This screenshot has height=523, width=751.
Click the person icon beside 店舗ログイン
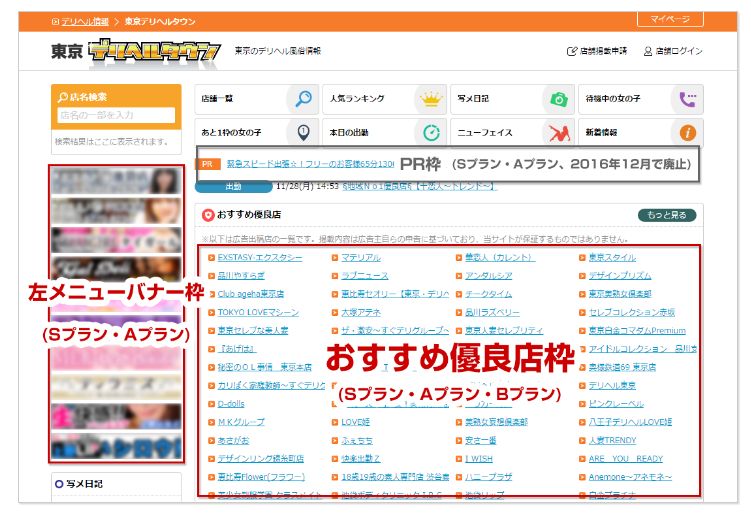pos(648,51)
